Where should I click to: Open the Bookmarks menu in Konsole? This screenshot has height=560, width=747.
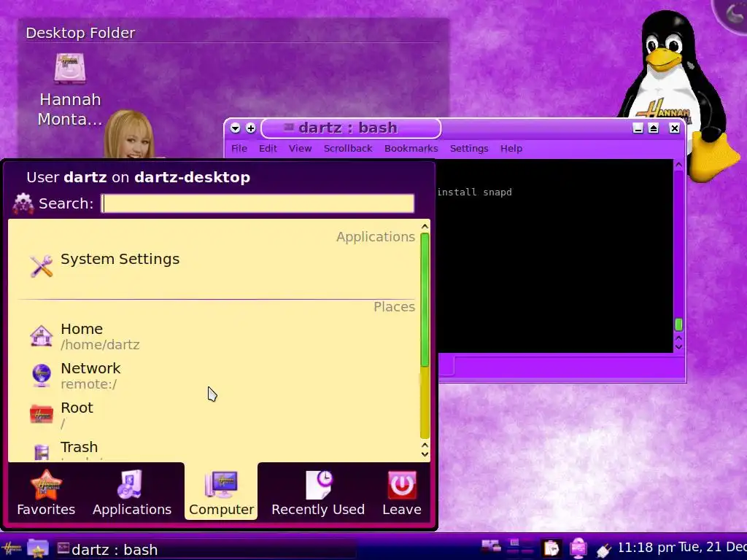click(411, 149)
